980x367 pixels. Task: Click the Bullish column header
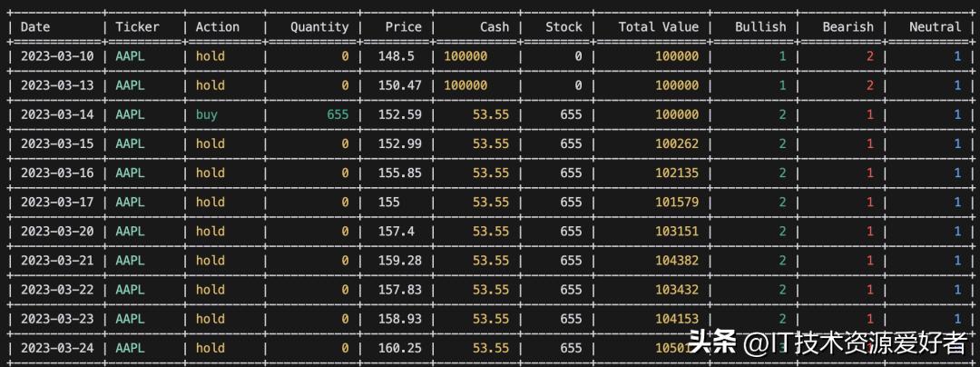pyautogui.click(x=760, y=26)
